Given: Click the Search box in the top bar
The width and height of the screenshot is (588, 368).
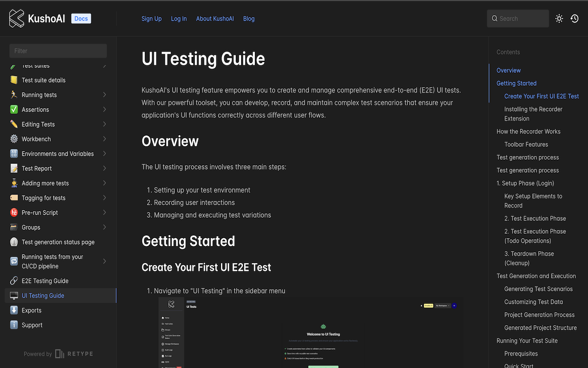Looking at the screenshot, I should click(518, 18).
